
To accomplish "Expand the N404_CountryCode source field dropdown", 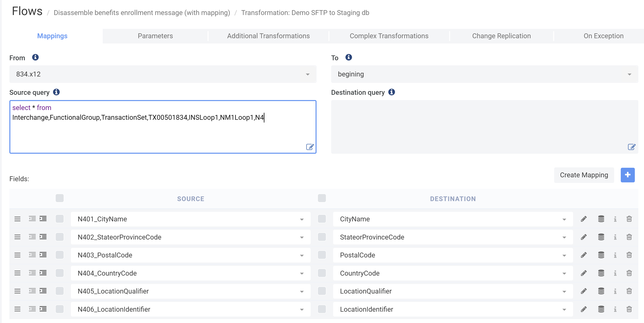I will 302,273.
